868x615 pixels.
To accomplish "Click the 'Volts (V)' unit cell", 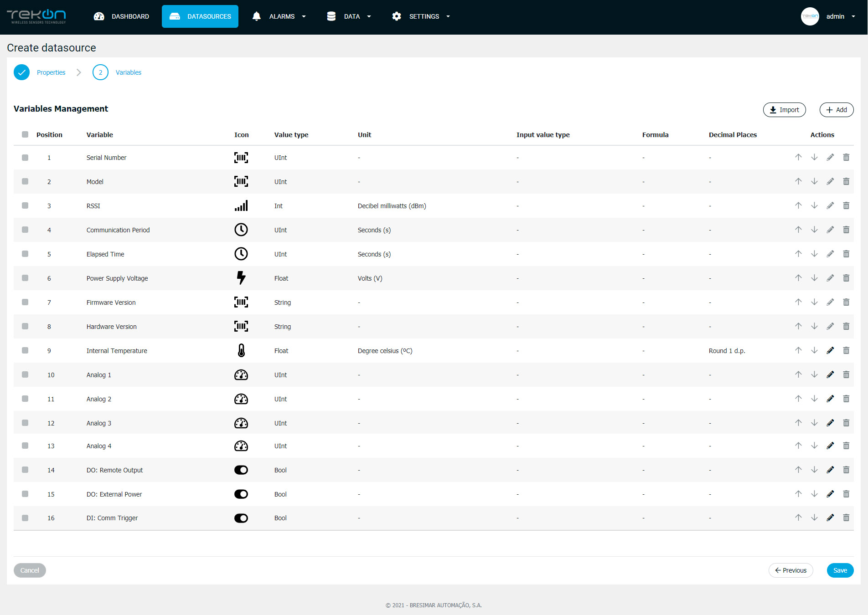I will point(370,278).
